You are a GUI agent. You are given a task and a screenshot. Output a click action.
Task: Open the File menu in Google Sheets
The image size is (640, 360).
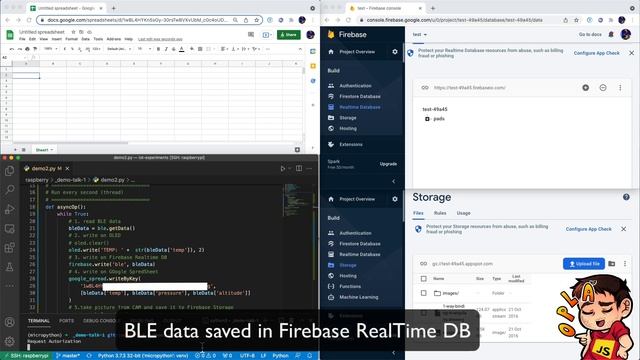coord(22,39)
